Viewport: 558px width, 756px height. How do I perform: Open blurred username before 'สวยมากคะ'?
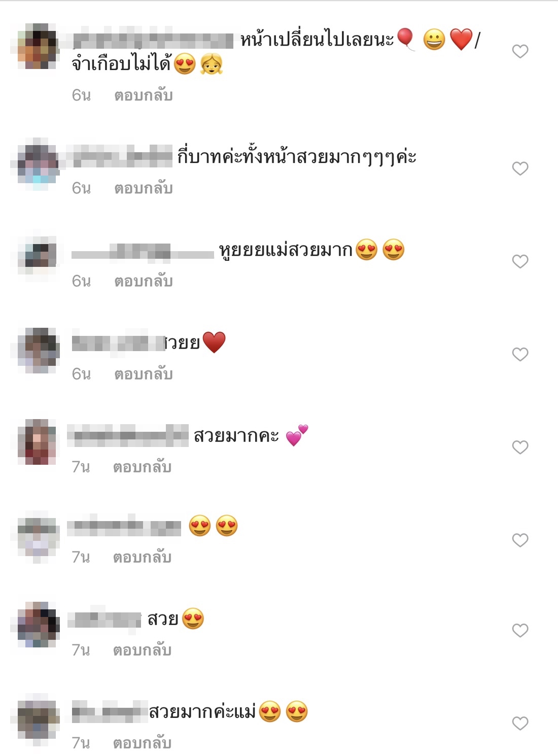128,435
